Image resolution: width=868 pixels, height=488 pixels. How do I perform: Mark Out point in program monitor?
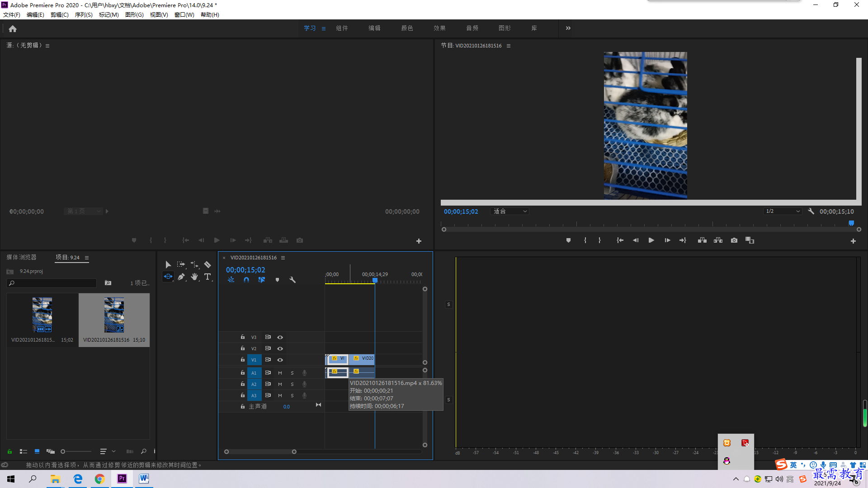click(599, 240)
